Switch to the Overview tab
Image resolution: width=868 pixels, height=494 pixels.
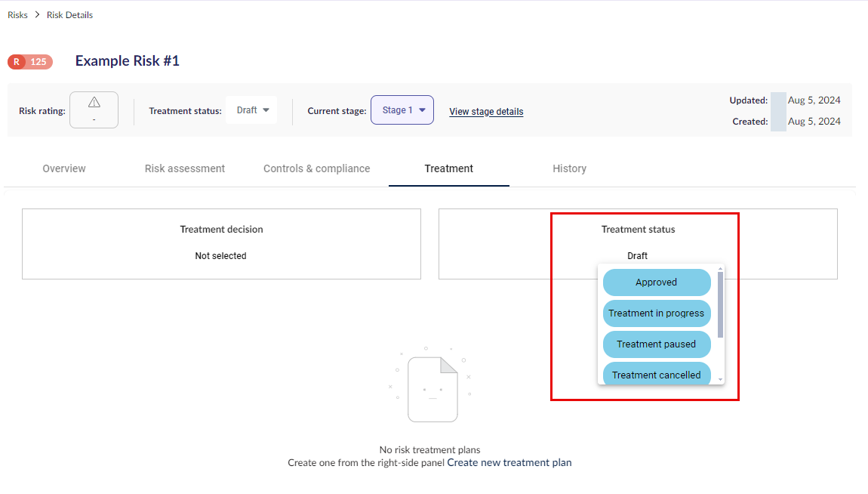[x=64, y=168]
